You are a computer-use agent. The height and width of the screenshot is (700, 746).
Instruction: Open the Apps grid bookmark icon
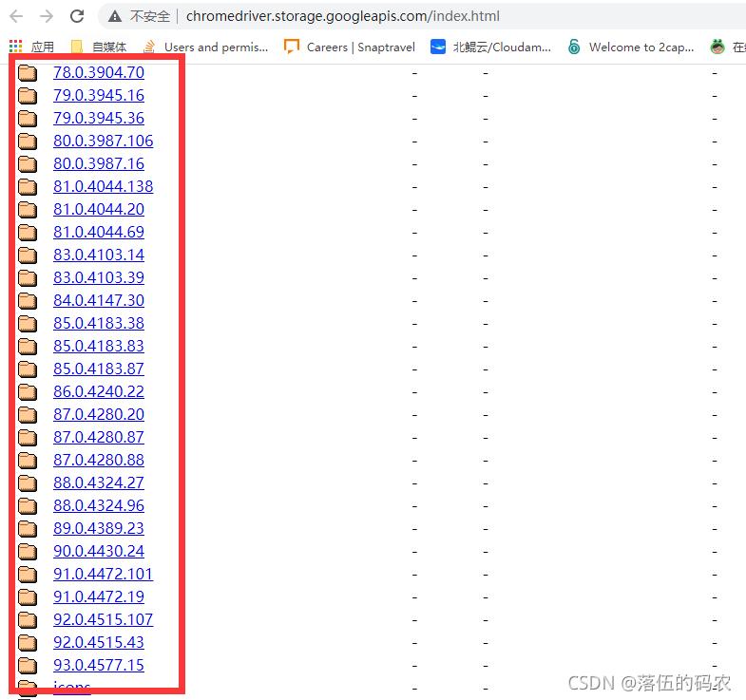(x=16, y=47)
